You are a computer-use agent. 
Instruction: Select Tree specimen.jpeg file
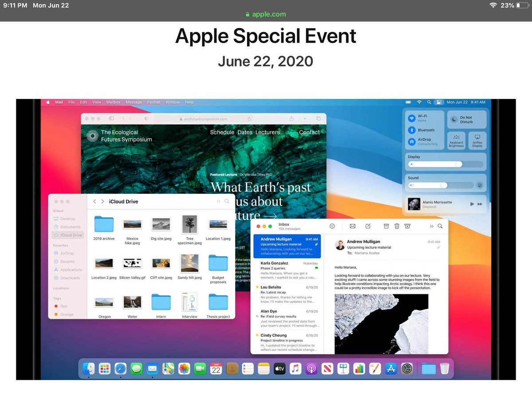190,230
